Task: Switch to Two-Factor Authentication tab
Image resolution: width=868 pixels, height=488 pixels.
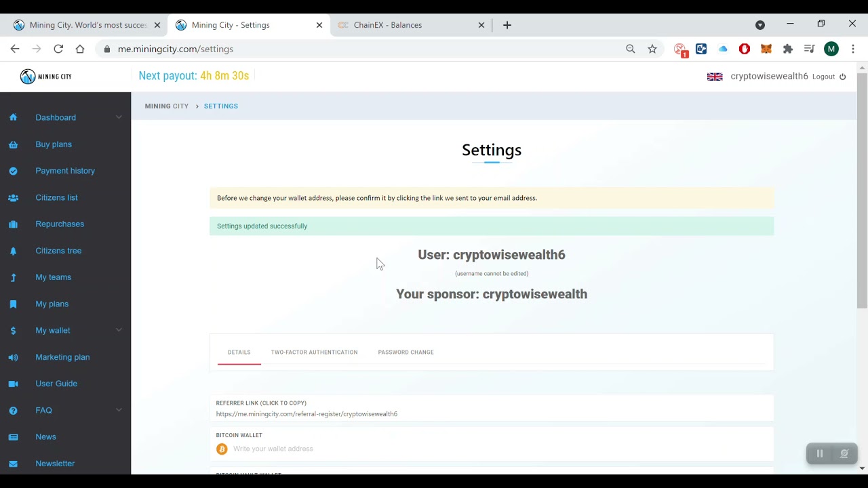Action: click(x=314, y=352)
